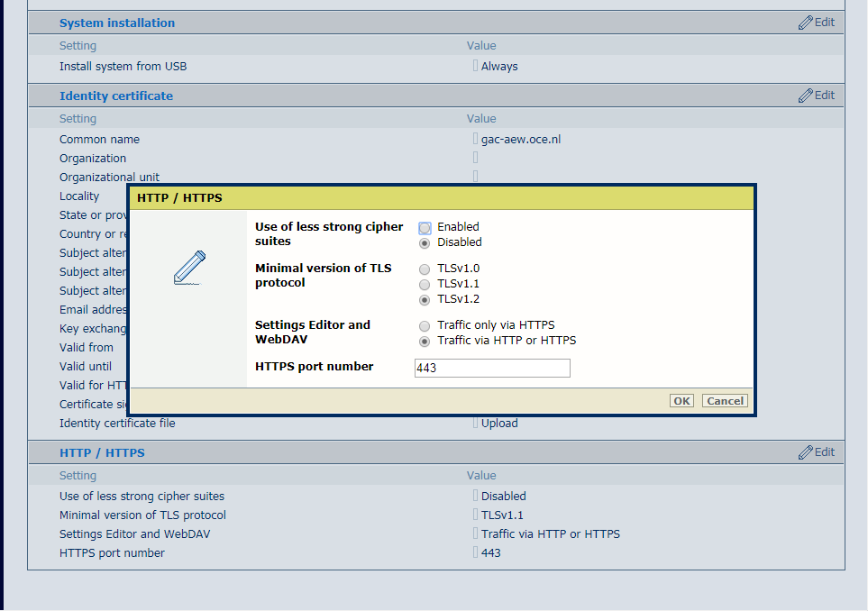Select Traffic only via HTTPS
868x611 pixels.
click(425, 326)
